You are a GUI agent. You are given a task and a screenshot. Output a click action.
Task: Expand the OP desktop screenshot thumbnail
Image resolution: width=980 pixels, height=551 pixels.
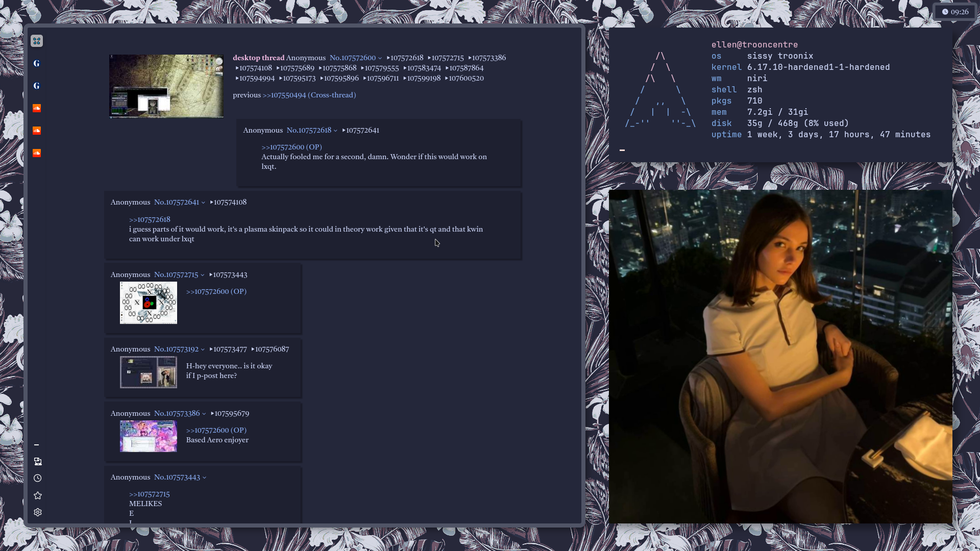[x=166, y=86]
